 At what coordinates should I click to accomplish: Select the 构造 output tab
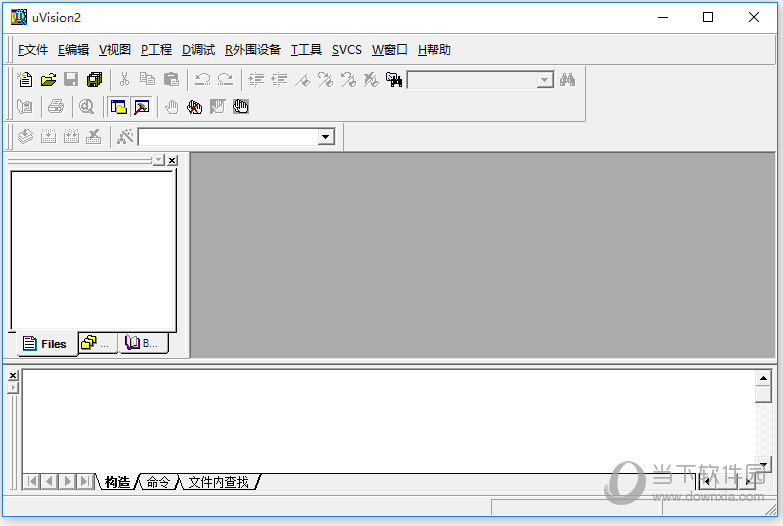tap(118, 482)
